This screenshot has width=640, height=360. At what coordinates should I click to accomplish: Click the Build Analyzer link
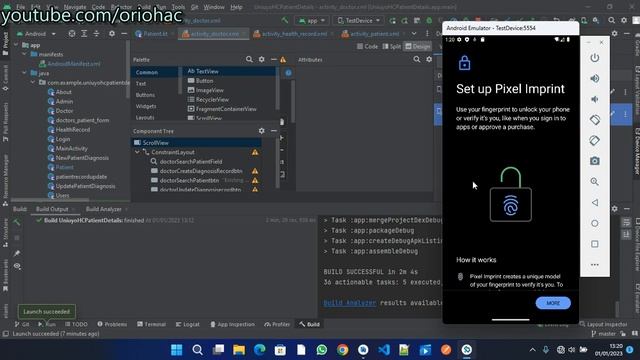tap(349, 303)
